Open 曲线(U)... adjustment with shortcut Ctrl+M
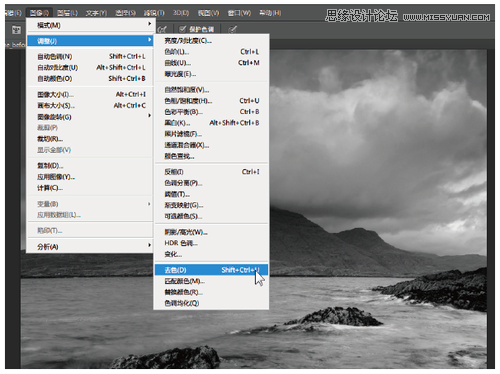500x374 pixels. 211,63
